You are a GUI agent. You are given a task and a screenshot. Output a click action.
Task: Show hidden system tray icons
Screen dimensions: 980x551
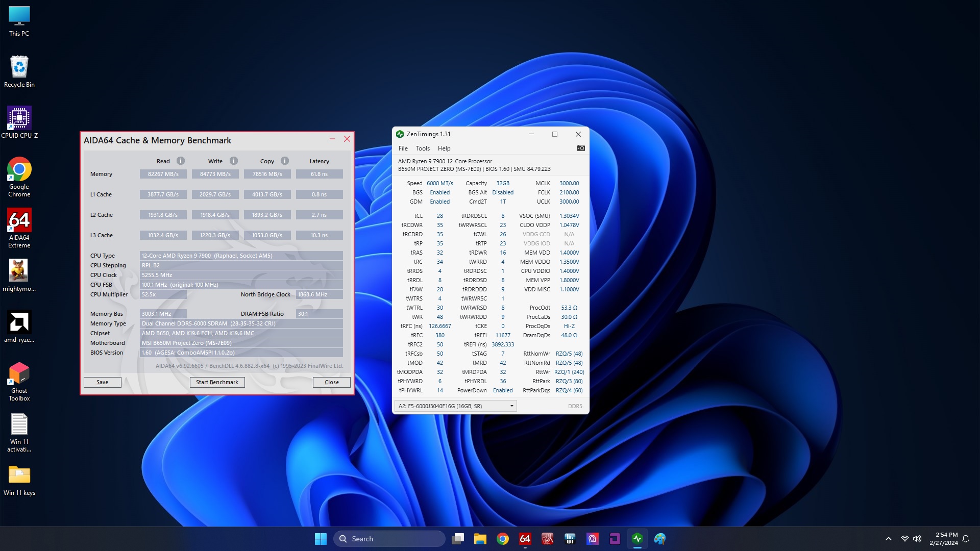[889, 539]
